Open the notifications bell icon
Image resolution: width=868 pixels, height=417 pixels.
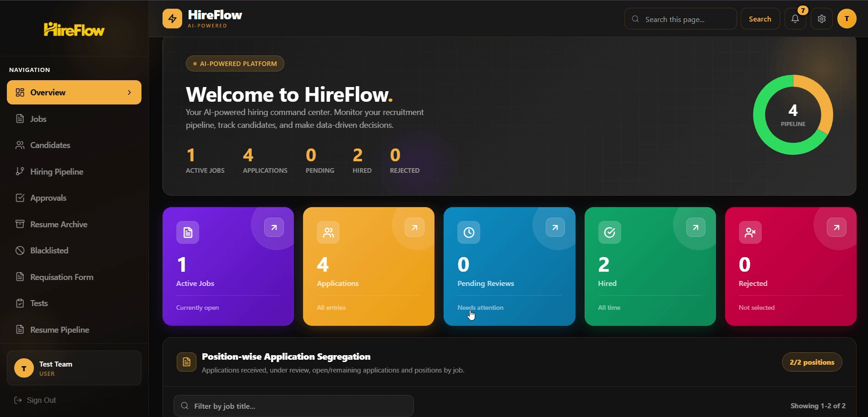coord(795,19)
